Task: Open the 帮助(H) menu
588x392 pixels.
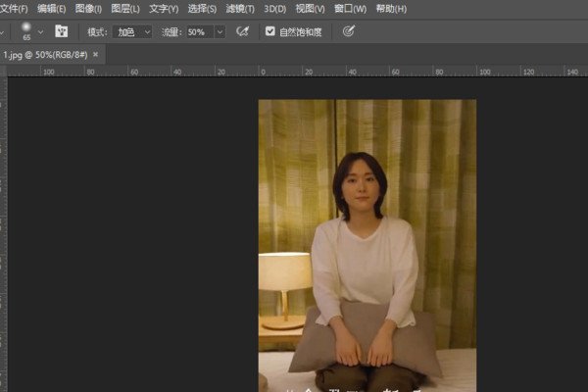Action: coord(391,9)
